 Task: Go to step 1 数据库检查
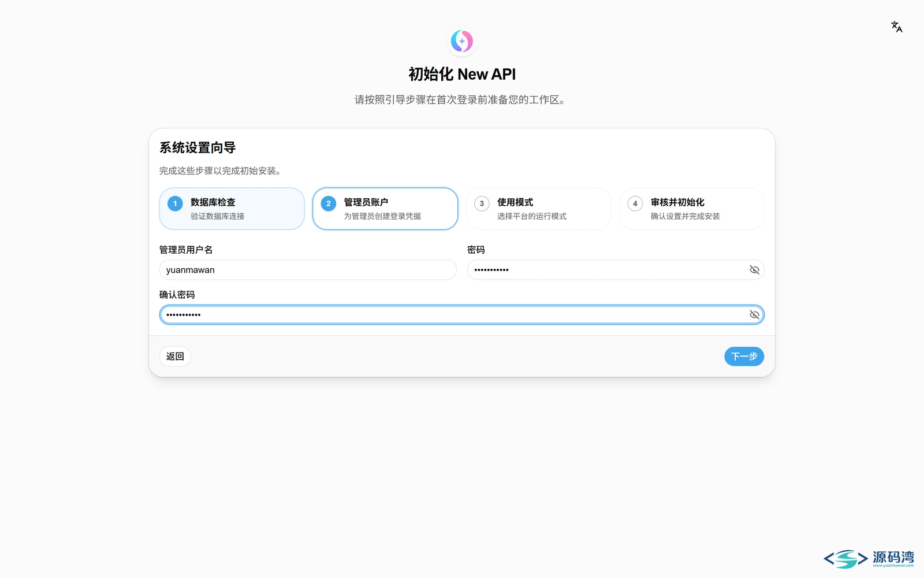[232, 209]
